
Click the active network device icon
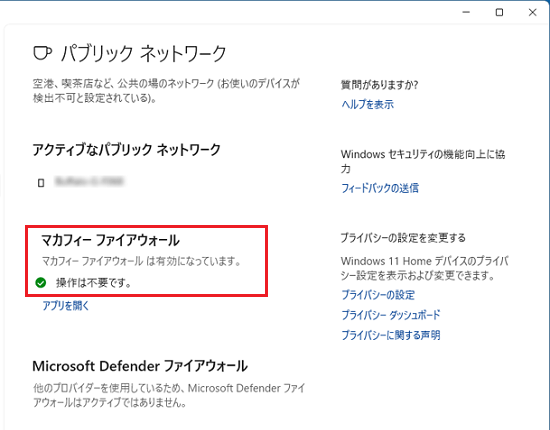(x=41, y=183)
